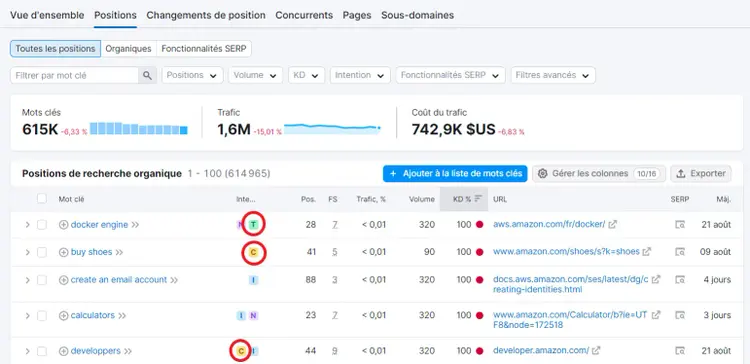Click the N intent badge for calculators
The width and height of the screenshot is (750, 364).
tap(254, 316)
